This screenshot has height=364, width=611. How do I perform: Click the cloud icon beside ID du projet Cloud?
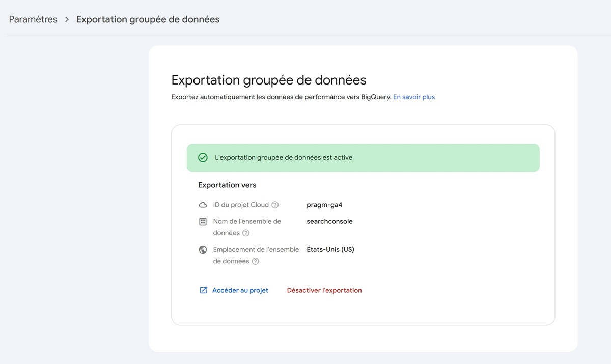point(203,205)
